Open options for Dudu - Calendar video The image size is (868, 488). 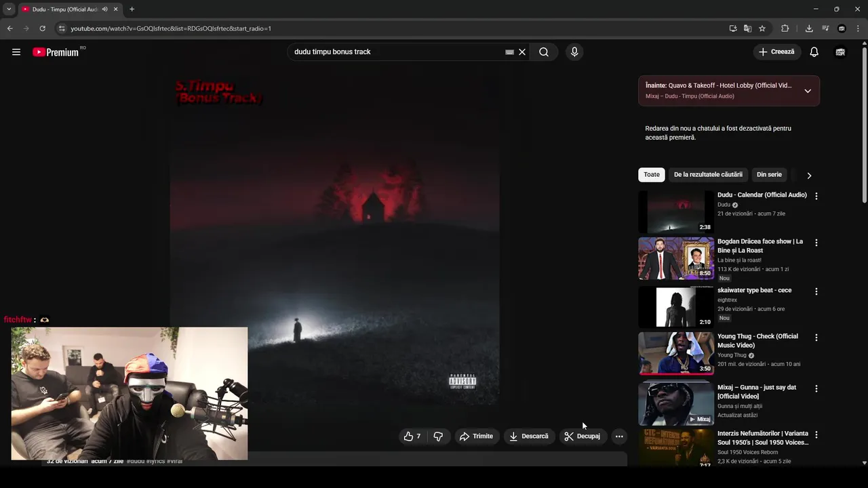[x=816, y=196]
